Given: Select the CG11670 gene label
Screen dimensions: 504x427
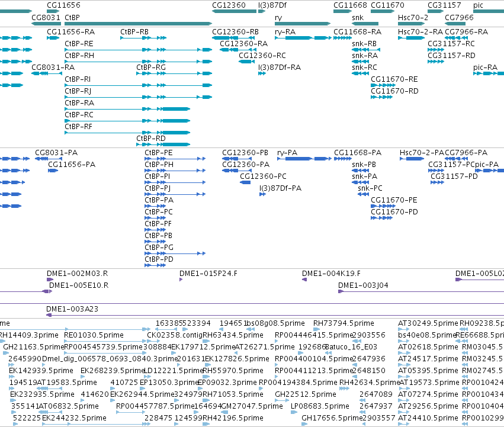Looking at the screenshot, I should point(388,5).
